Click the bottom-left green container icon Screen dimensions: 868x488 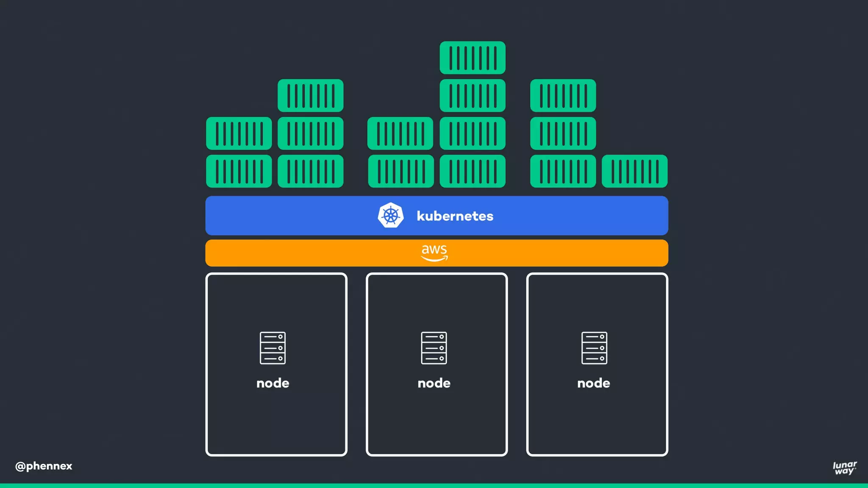pyautogui.click(x=239, y=171)
